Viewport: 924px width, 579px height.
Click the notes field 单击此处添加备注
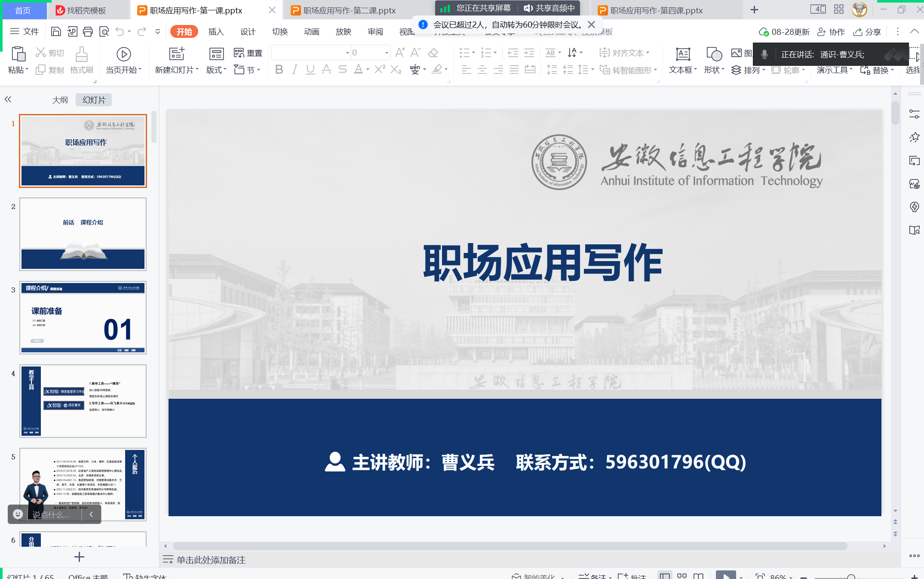(211, 560)
